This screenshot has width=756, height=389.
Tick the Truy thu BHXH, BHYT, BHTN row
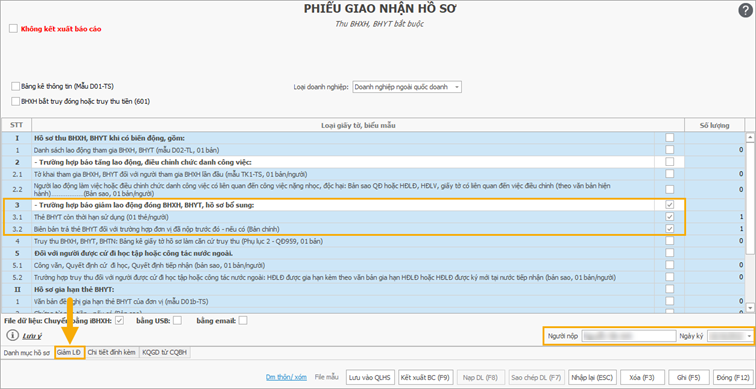(x=669, y=241)
